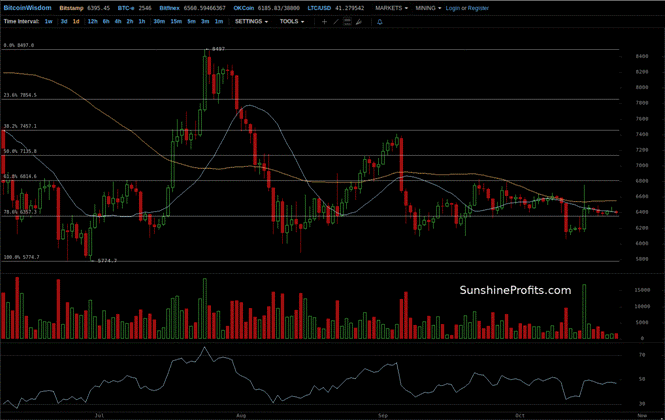
Task: Open the BitcoinWisdom home logo
Action: pos(27,7)
